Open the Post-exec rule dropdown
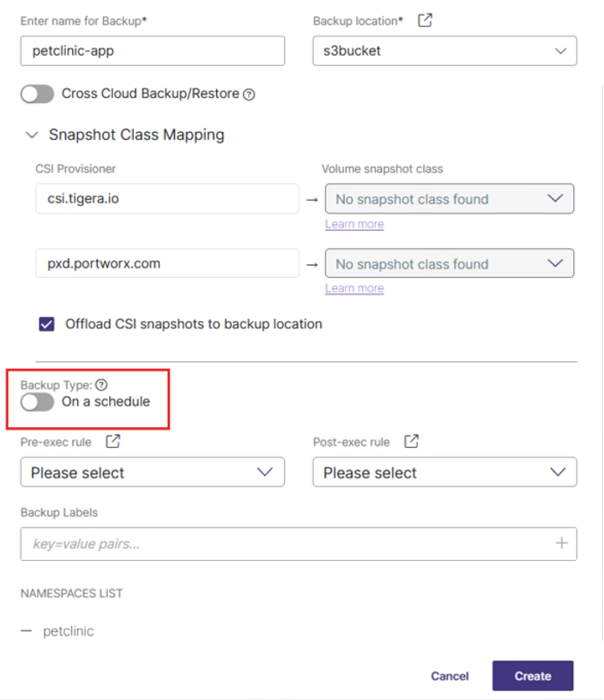Image resolution: width=604 pixels, height=700 pixels. [x=444, y=473]
